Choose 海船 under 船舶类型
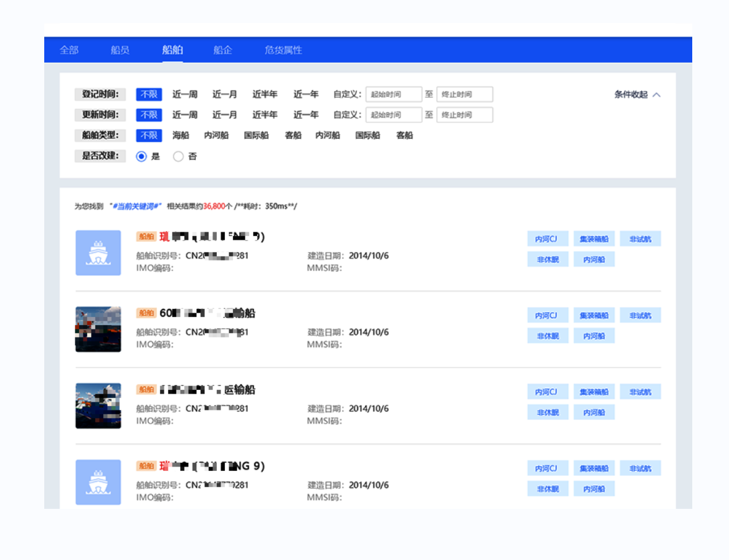Viewport: 729px width, 560px height. coord(181,136)
